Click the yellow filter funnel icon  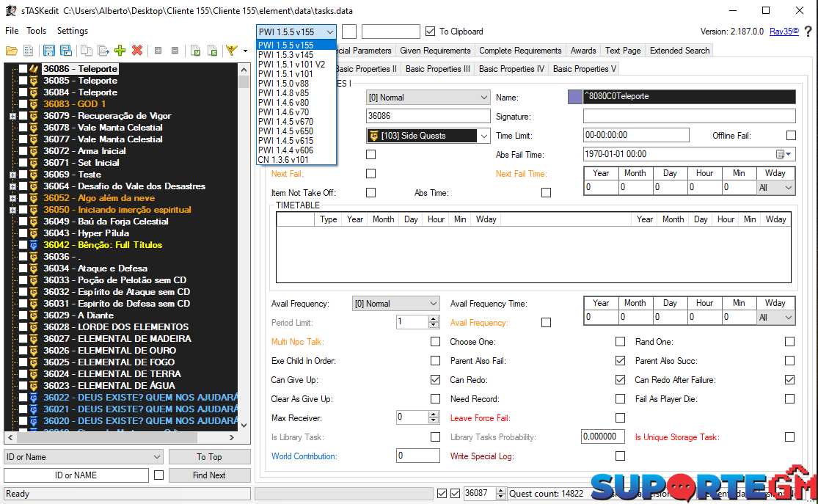point(232,51)
